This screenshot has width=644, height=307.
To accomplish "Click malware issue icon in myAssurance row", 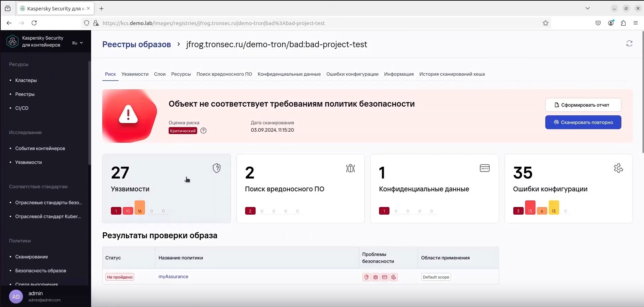I will [x=376, y=277].
